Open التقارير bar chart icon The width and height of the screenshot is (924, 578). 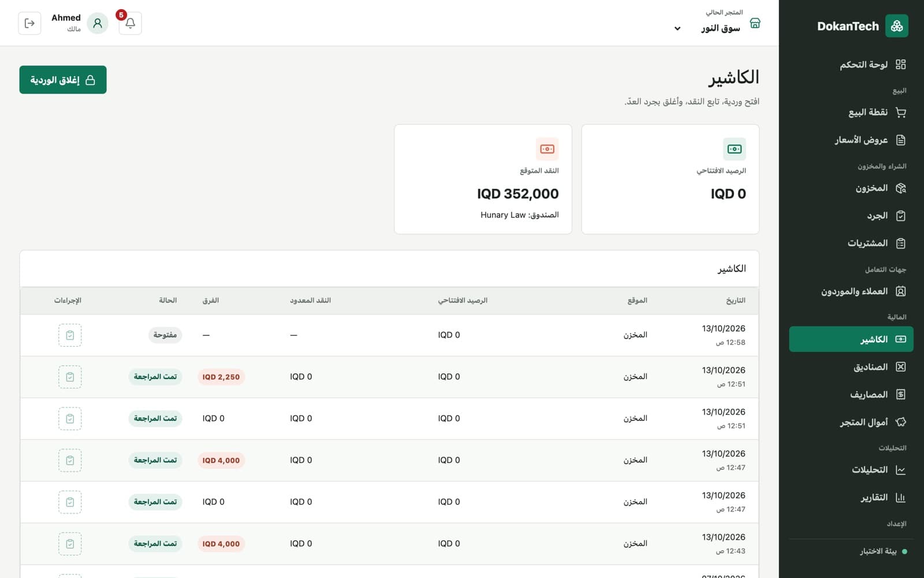pyautogui.click(x=900, y=498)
